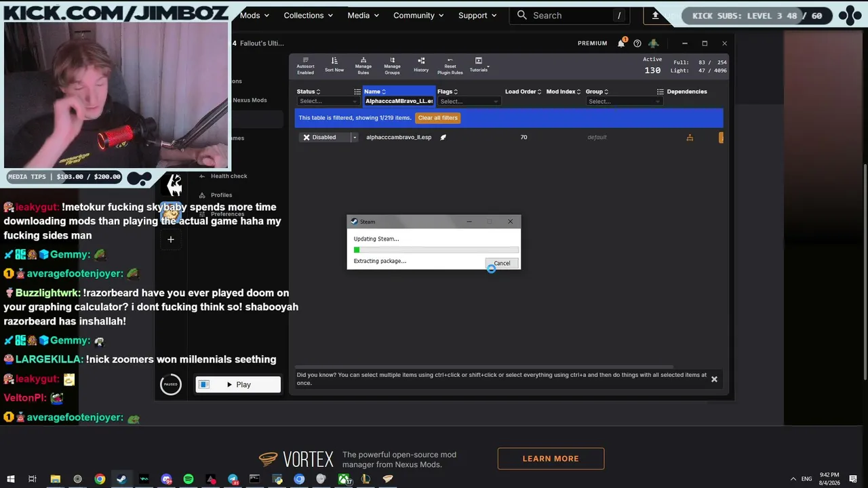Open the Community menu on Nexus site
Image resolution: width=868 pixels, height=488 pixels.
418,15
